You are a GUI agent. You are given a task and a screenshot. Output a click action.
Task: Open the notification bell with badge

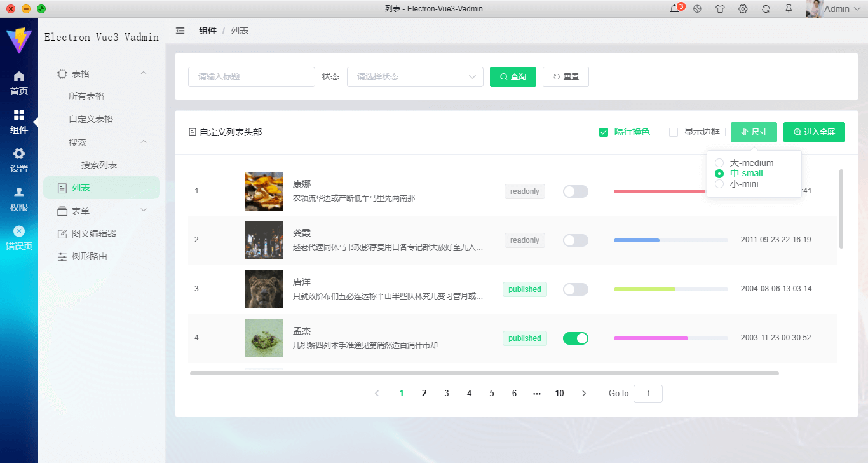[675, 9]
